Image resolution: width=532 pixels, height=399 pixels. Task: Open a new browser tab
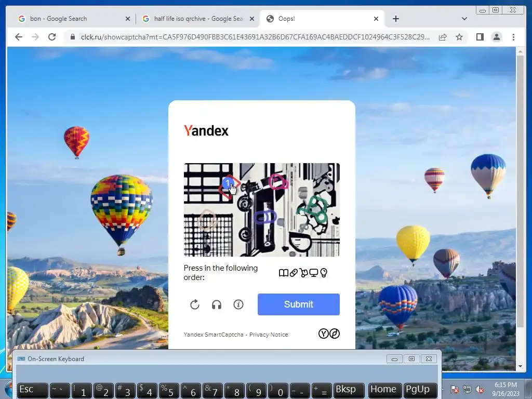(395, 19)
